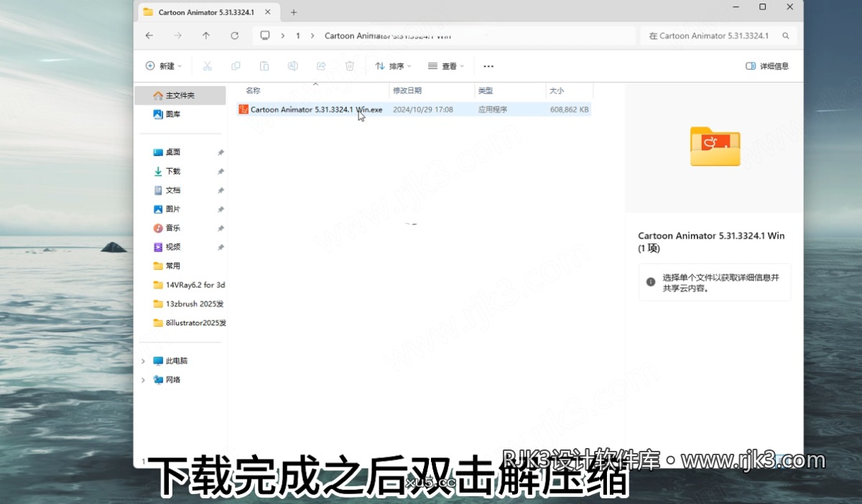Click the monitor icon in address bar
Image resolution: width=862 pixels, height=504 pixels.
tap(265, 35)
